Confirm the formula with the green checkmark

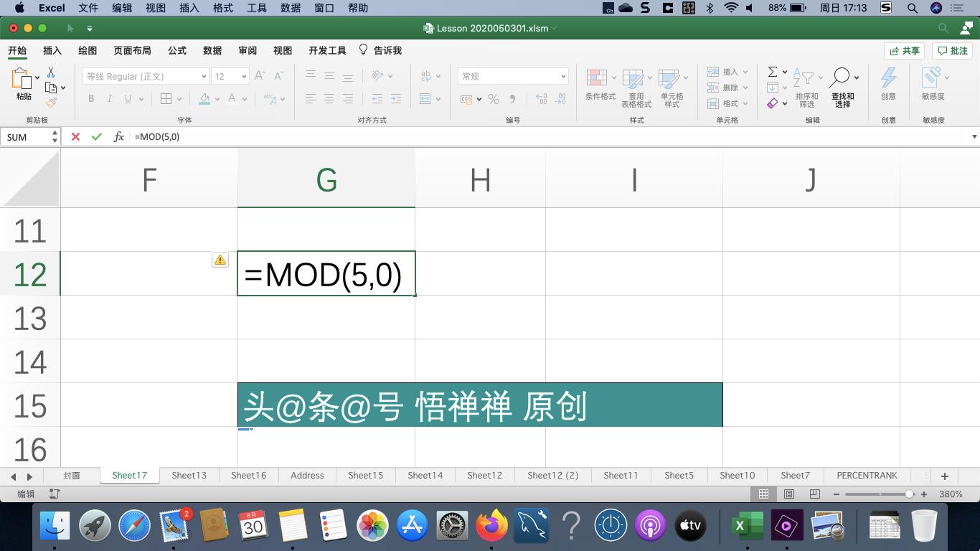pyautogui.click(x=97, y=136)
